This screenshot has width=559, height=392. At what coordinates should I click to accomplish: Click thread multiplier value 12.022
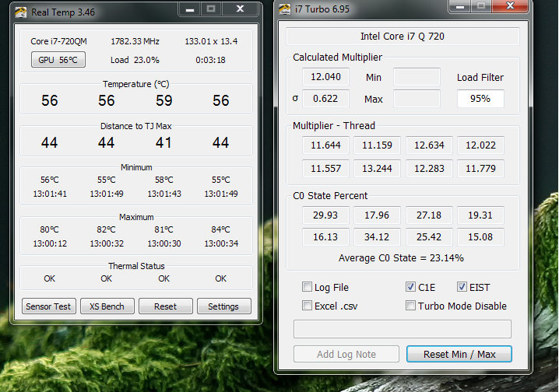[x=480, y=145]
